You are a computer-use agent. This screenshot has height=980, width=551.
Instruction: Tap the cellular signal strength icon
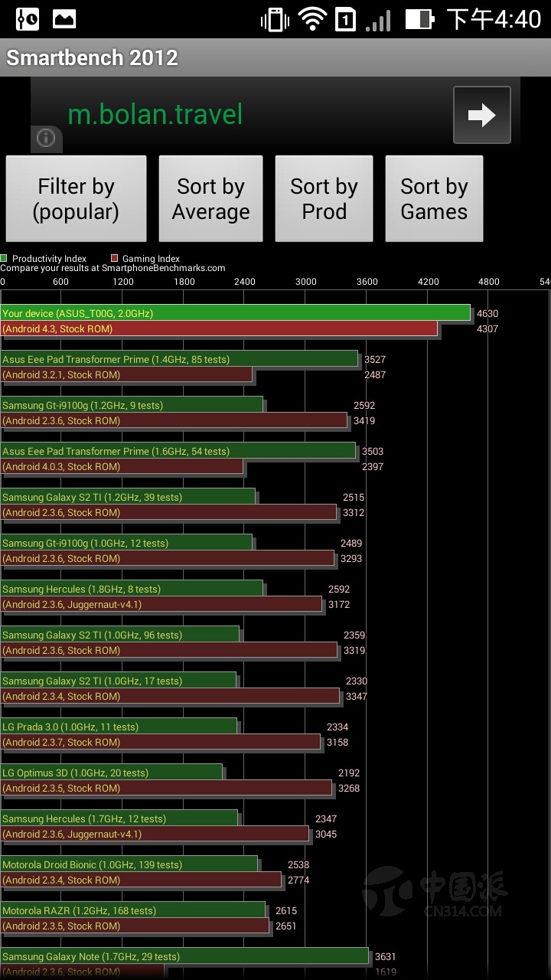point(378,19)
